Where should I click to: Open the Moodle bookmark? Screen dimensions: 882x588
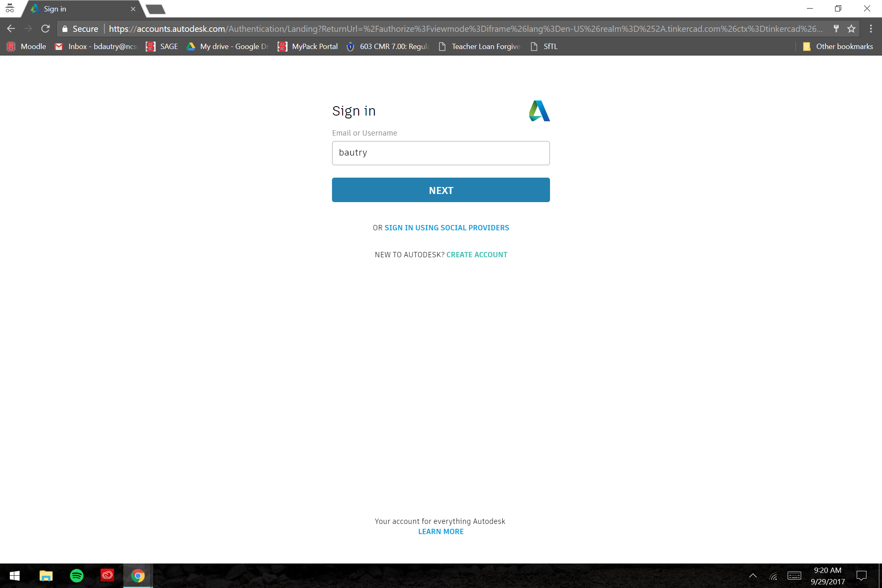[27, 47]
